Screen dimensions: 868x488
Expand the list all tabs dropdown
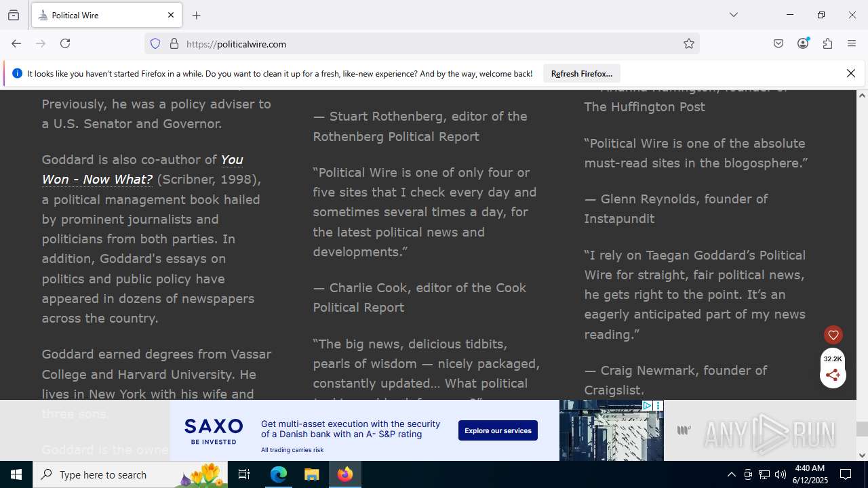(734, 15)
